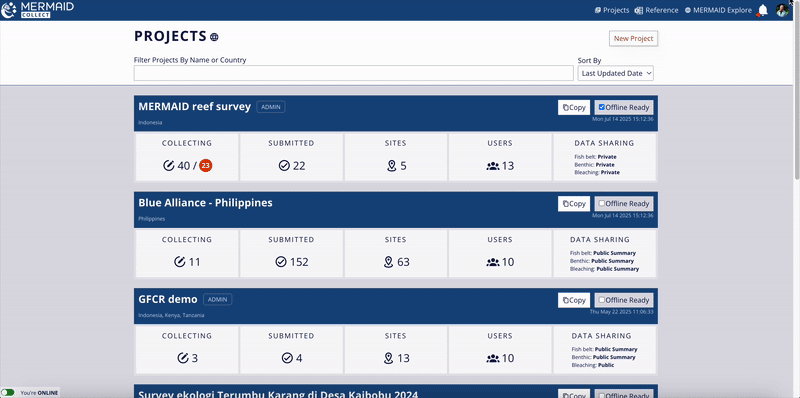This screenshot has width=800, height=398.
Task: Click the globe icon beside Projects heading
Action: tap(214, 37)
